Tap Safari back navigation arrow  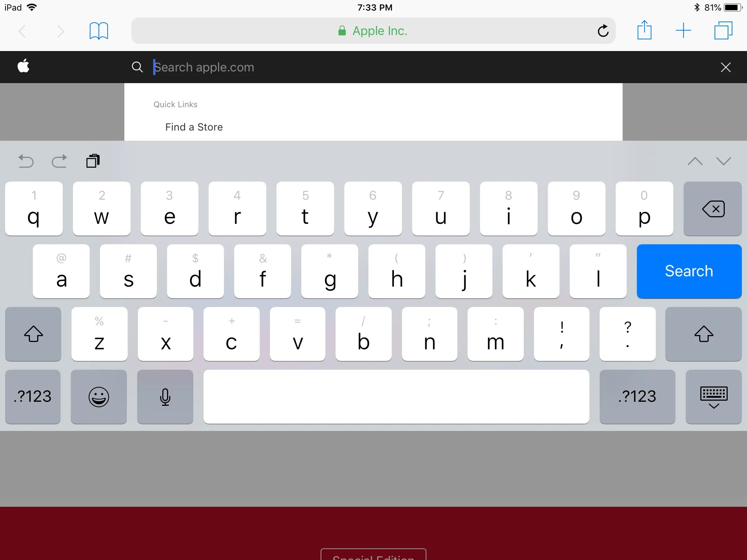pos(23,31)
